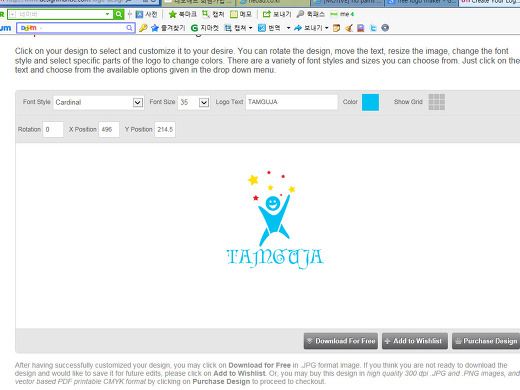Screen dimensions: 520x390
Task: Click the Rotation value field
Action: 53,129
